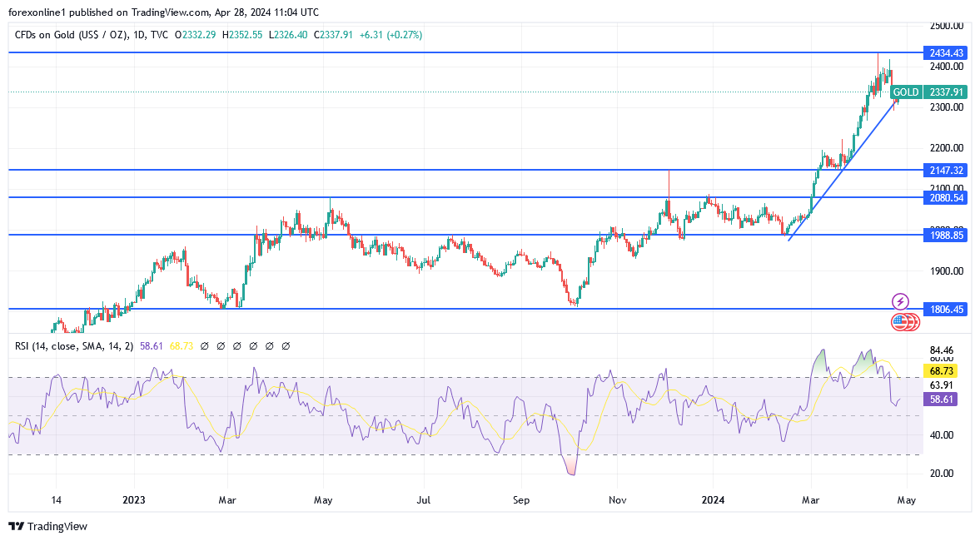This screenshot has width=980, height=541.
Task: Click the TradingView logo at bottom left
Action: tap(48, 526)
